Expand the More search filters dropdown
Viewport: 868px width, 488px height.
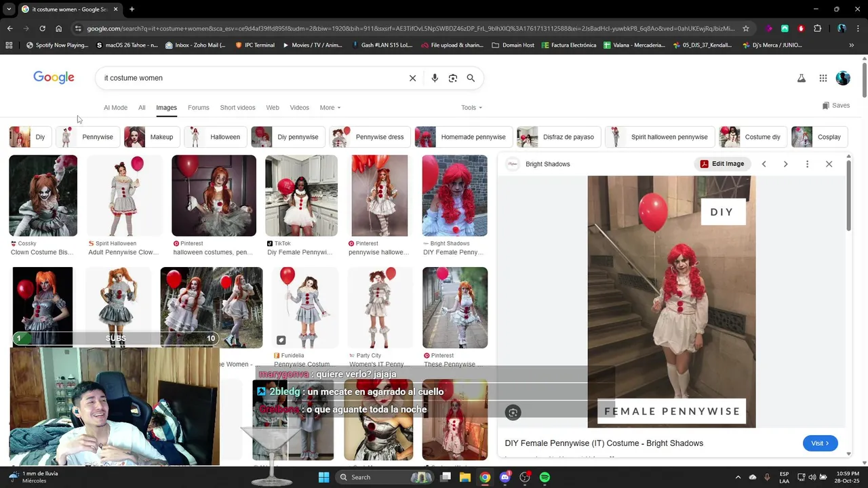tap(330, 108)
